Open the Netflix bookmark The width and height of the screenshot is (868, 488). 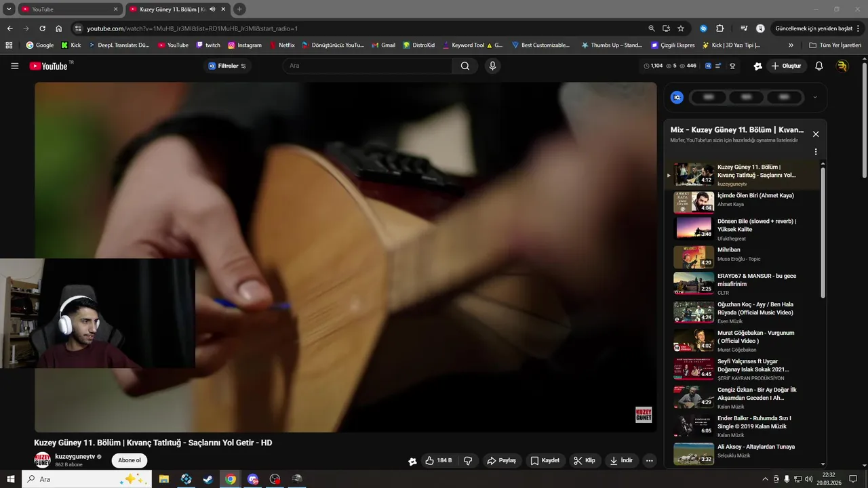(x=282, y=45)
